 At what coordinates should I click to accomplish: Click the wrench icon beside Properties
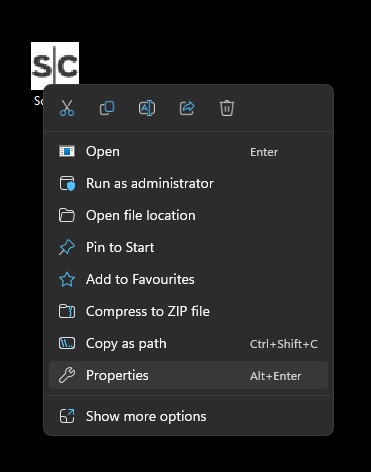(x=67, y=376)
